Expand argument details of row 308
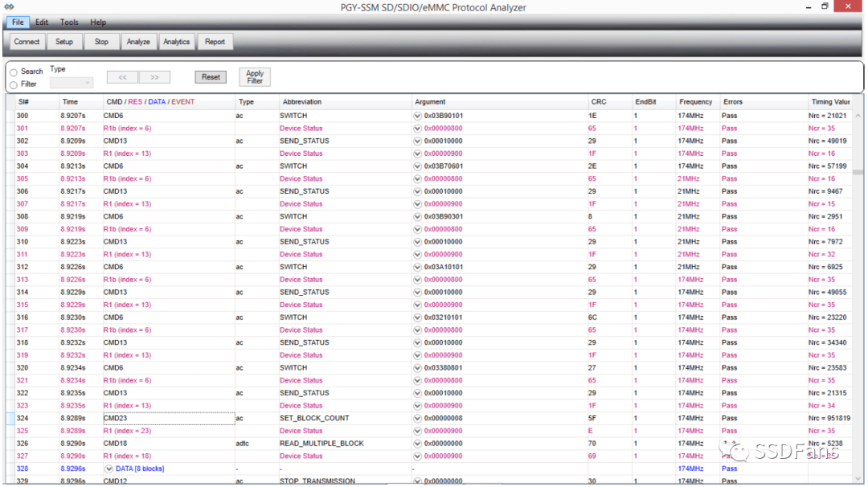The width and height of the screenshot is (868, 487). pos(417,216)
